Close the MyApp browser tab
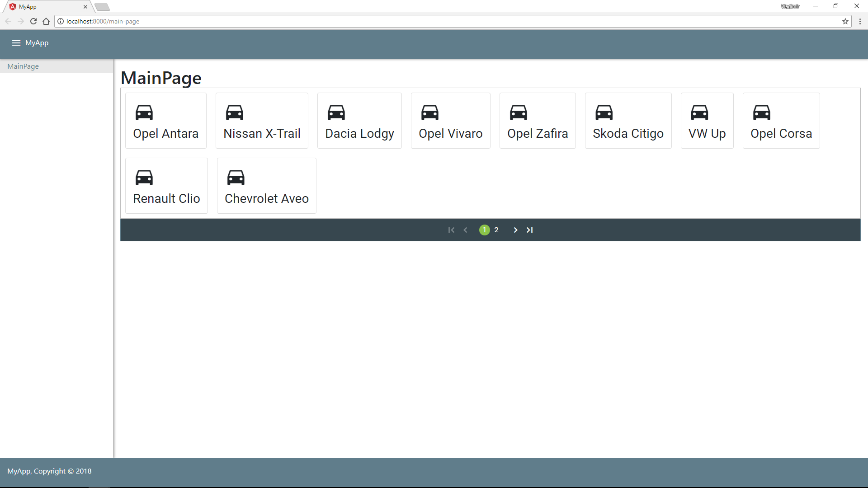 point(85,7)
